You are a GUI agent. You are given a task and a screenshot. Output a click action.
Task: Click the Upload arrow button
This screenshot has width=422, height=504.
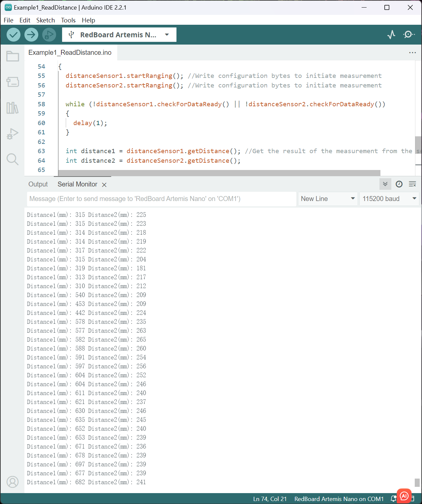pos(31,35)
